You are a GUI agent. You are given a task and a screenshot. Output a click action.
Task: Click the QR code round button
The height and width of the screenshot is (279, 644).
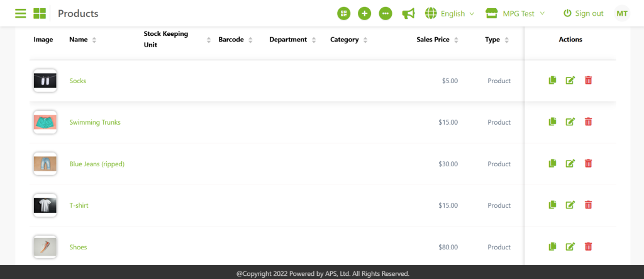pos(344,14)
